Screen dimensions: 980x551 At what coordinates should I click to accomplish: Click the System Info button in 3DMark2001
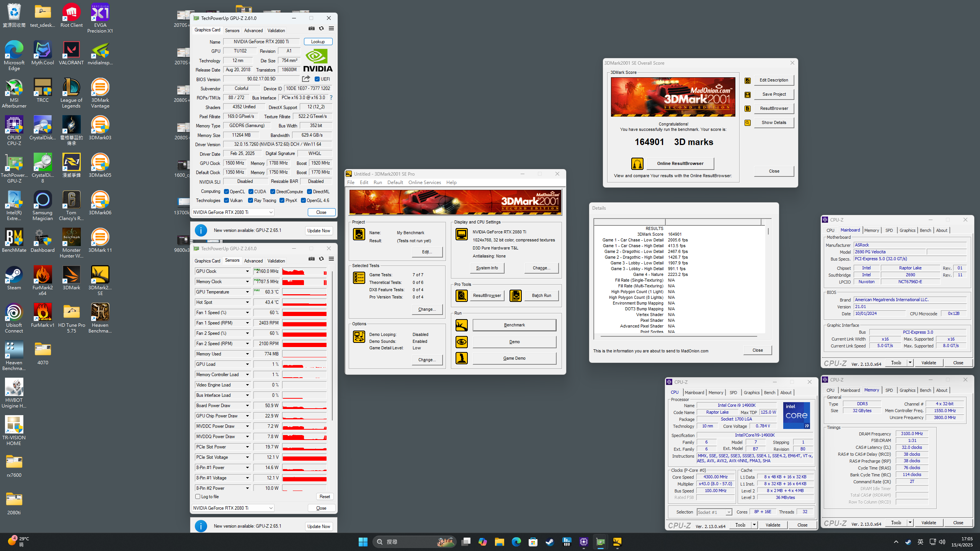pyautogui.click(x=487, y=268)
